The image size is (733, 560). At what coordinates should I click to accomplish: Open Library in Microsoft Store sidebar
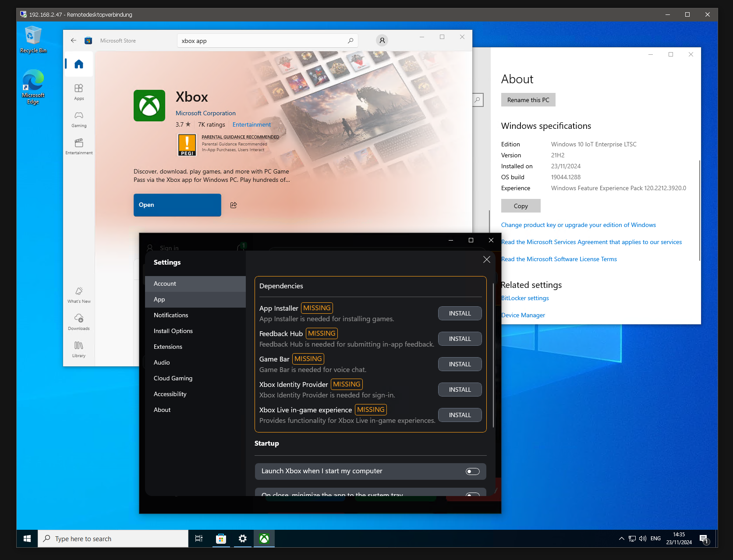point(79,349)
